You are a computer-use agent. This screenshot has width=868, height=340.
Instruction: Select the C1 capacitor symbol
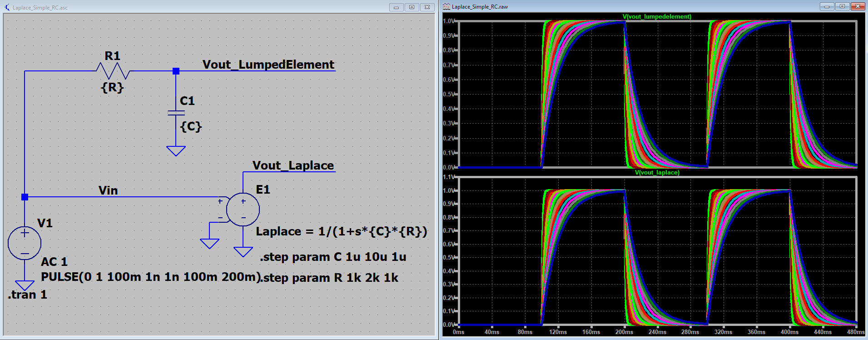coord(176,113)
